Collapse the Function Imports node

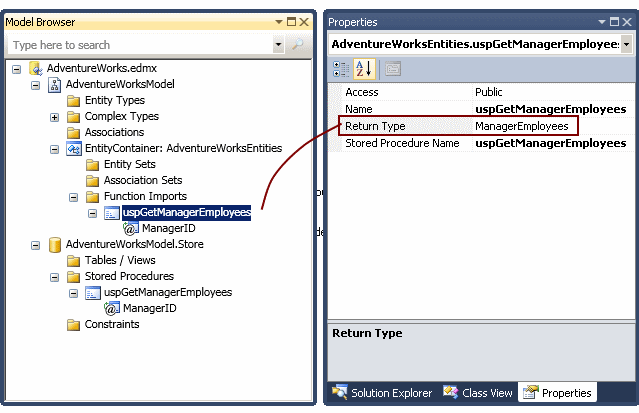click(74, 196)
